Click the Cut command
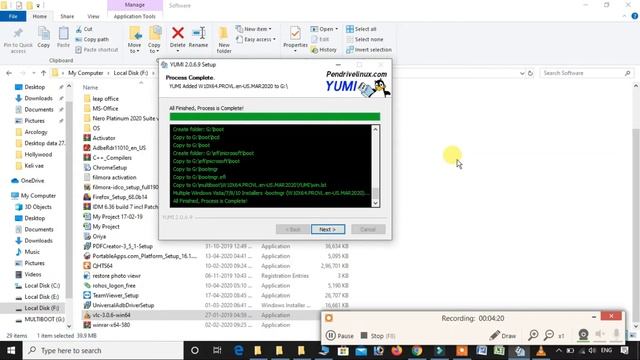This screenshot has height=360, width=640. click(x=84, y=29)
